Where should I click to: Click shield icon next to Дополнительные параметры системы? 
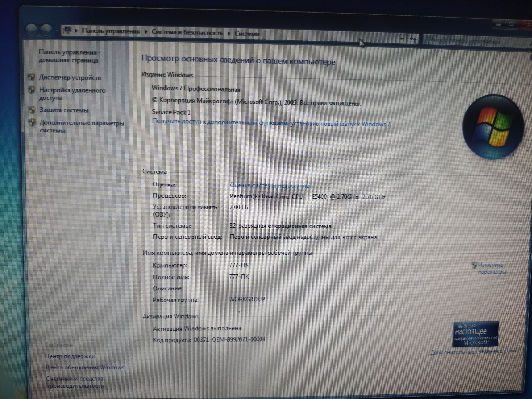pos(32,123)
